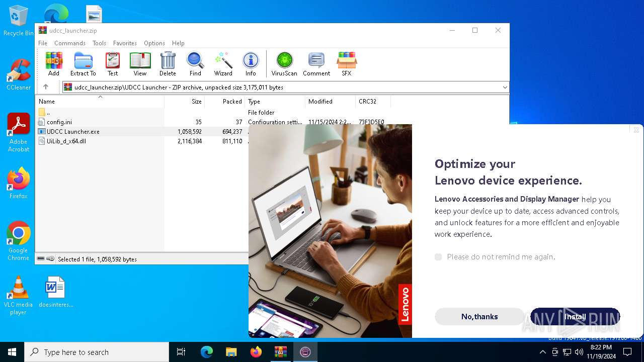644x362 pixels.
Task: Sort files by Size column header
Action: point(185,101)
